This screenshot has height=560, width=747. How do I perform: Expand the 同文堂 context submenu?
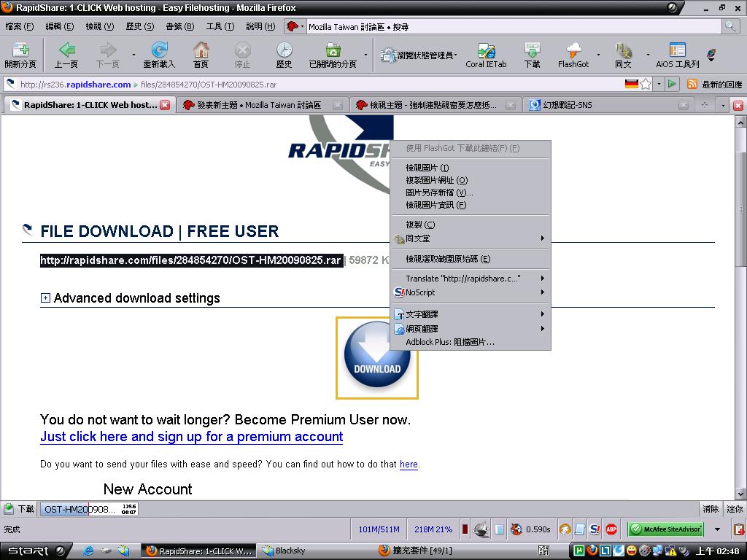pos(471,238)
